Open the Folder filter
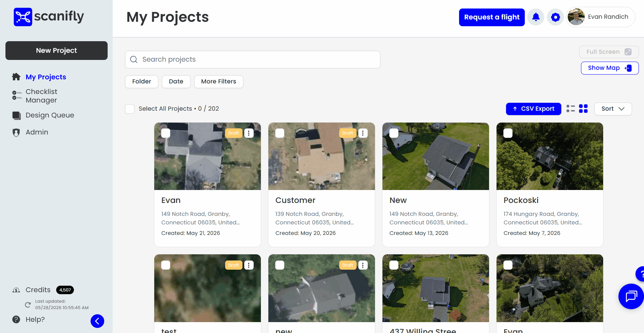Image resolution: width=644 pixels, height=333 pixels. pyautogui.click(x=142, y=82)
